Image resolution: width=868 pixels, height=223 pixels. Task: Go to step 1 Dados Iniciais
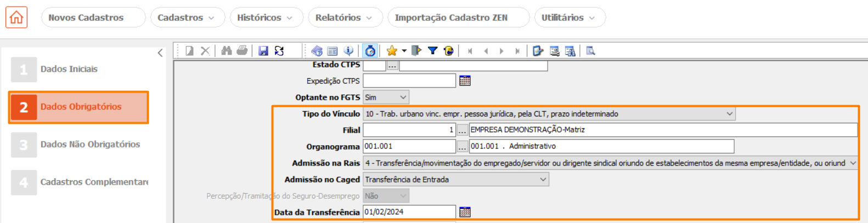pyautogui.click(x=80, y=69)
